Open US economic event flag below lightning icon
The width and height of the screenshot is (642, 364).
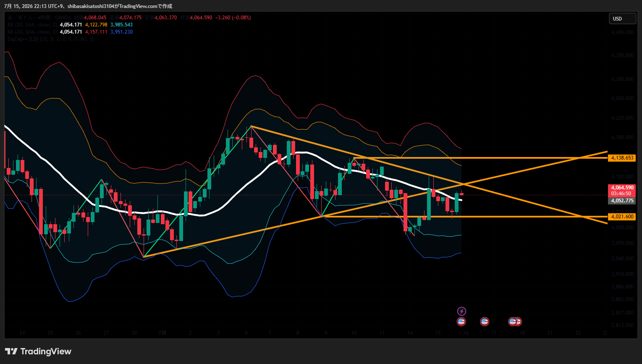(x=461, y=322)
